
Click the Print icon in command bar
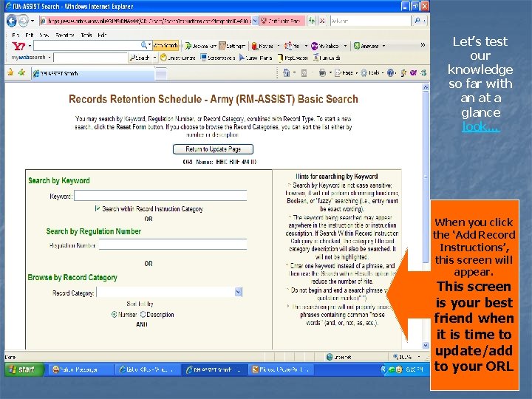[x=322, y=72]
